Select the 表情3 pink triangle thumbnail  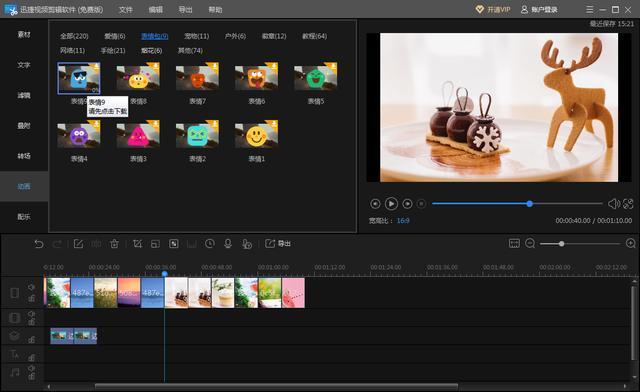click(x=138, y=134)
